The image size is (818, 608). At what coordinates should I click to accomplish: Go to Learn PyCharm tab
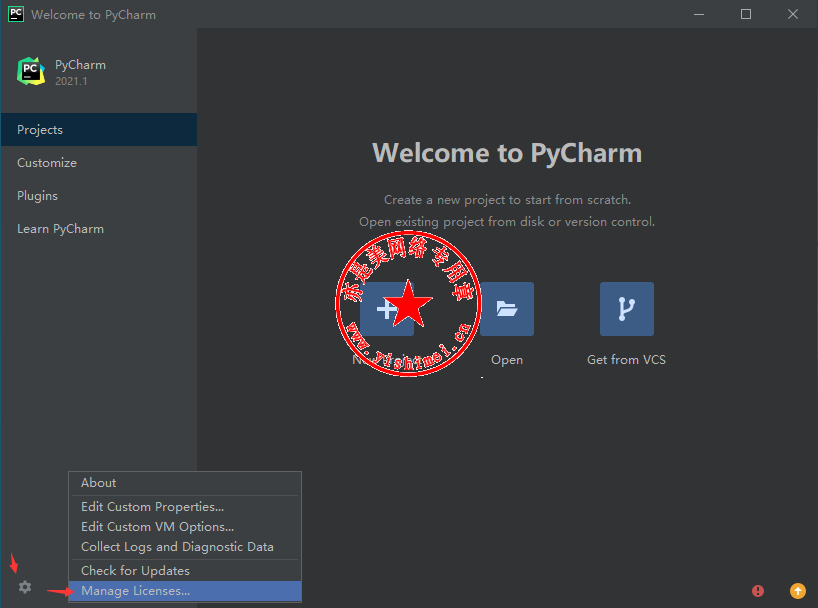pyautogui.click(x=99, y=229)
